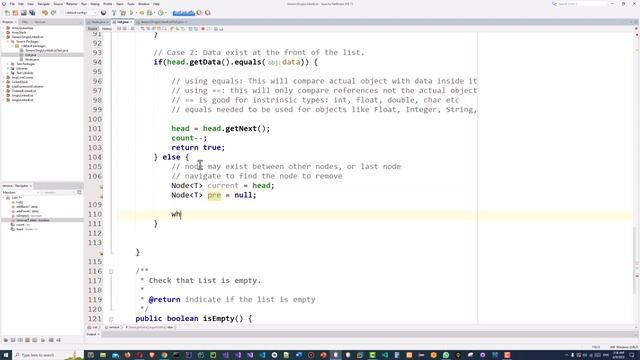Click the Redo toolbar icon
Image resolution: width=640 pixels, height=360 pixels.
pos(53,13)
